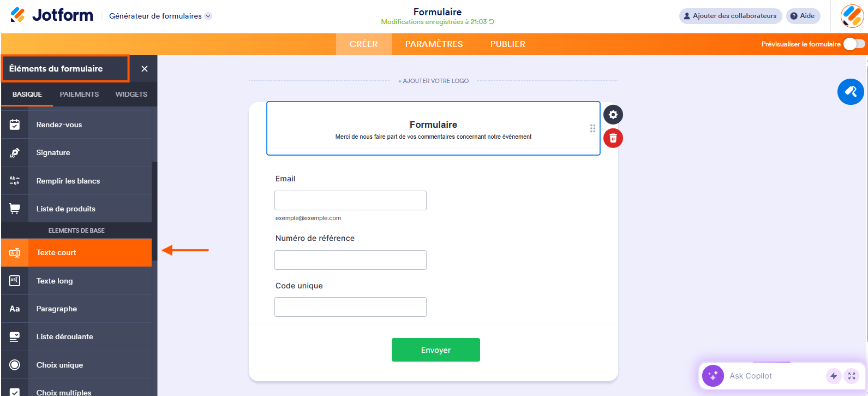Click AJOUTER VOTRE LOGO
This screenshot has height=396, width=868.
pos(433,80)
